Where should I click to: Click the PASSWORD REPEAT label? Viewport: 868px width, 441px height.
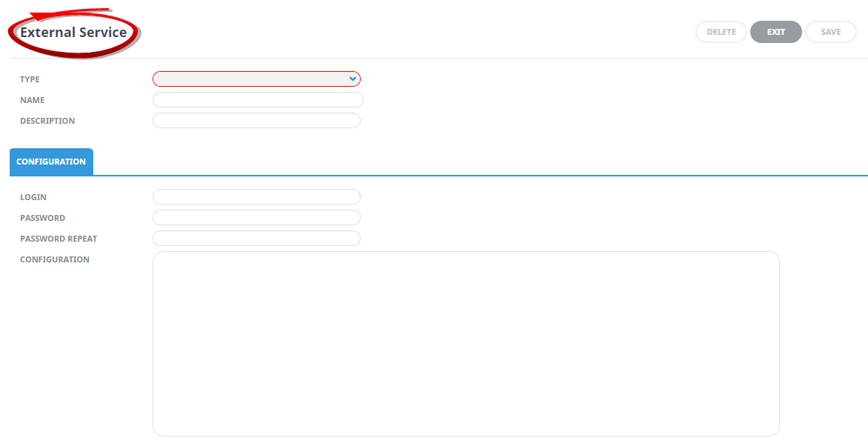[59, 239]
